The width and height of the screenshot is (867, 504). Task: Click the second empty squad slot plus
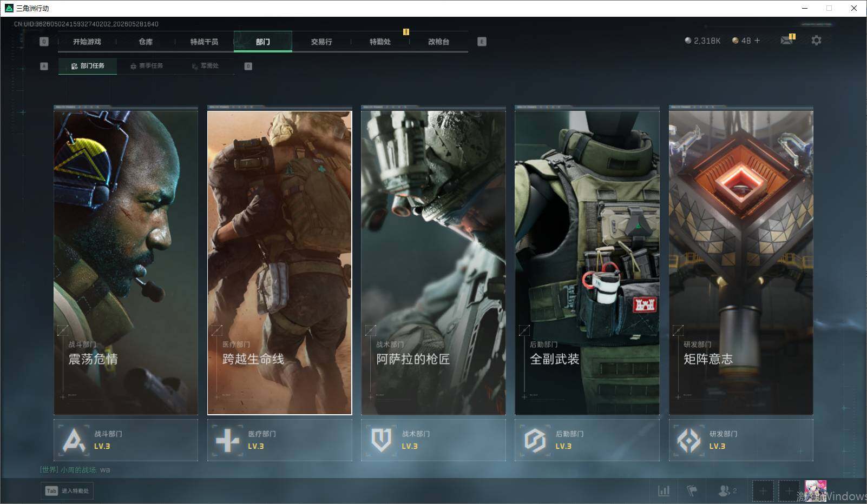tap(789, 491)
